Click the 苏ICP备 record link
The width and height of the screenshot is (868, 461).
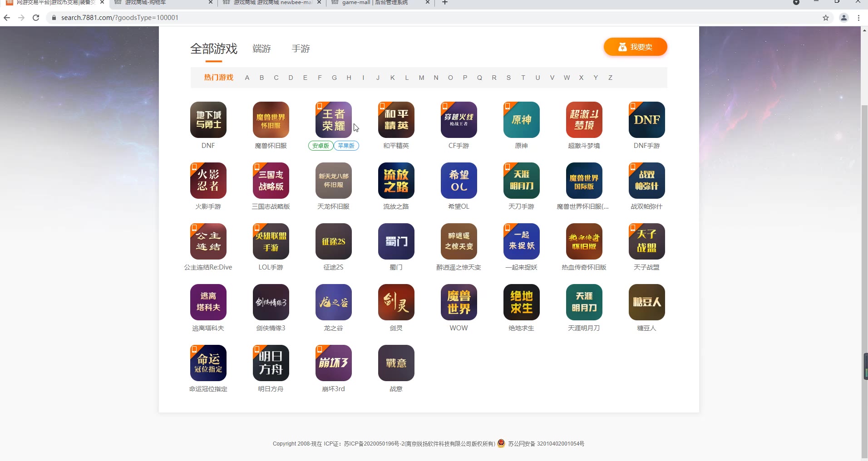pyautogui.click(x=419, y=444)
